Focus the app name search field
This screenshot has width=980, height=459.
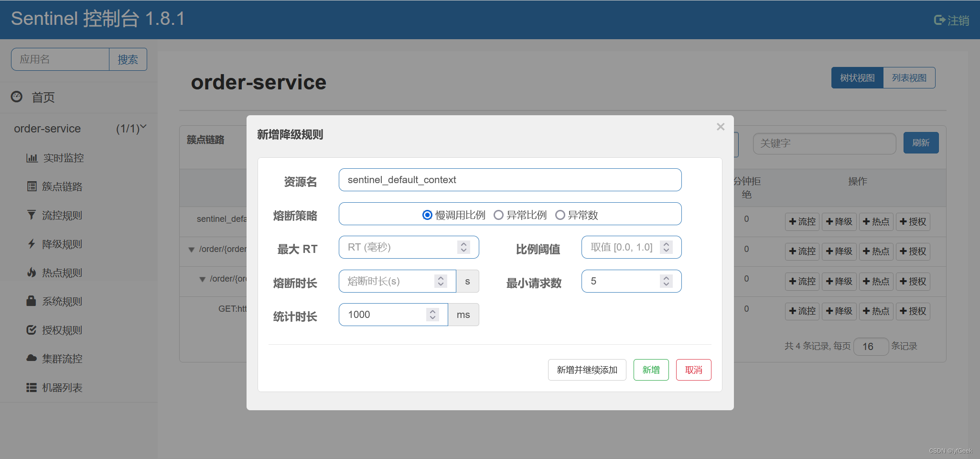pos(60,59)
